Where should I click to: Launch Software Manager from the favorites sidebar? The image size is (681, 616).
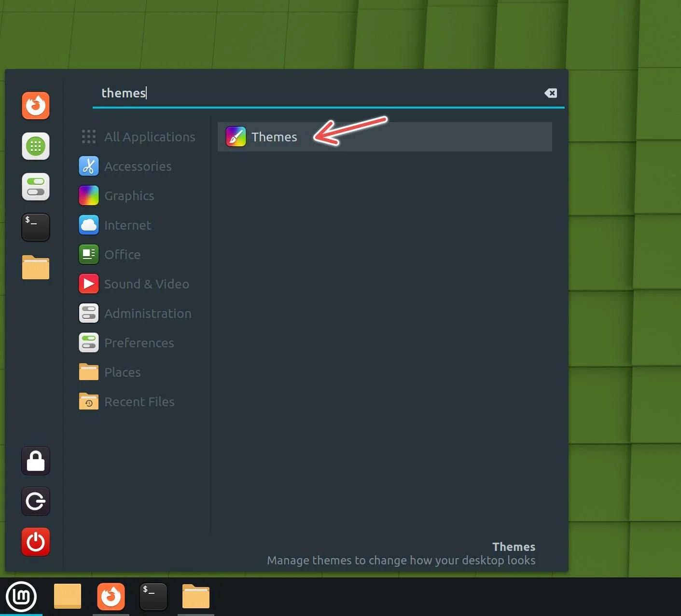click(36, 146)
